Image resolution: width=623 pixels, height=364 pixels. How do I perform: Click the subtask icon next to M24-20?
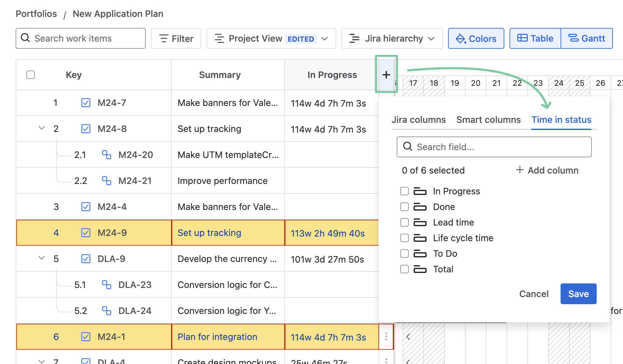tap(106, 155)
